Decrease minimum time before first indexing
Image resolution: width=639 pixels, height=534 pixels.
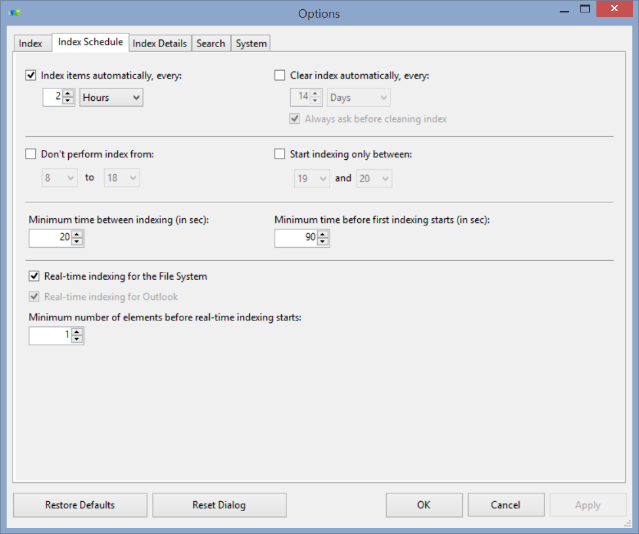[x=323, y=242]
